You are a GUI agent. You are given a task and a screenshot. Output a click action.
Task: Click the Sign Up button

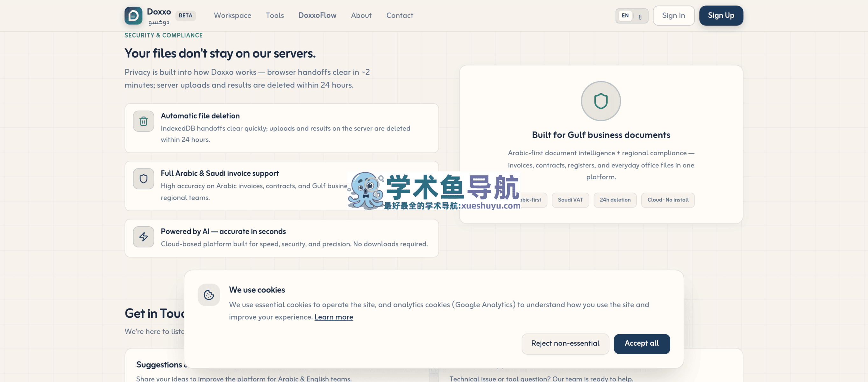pos(721,16)
